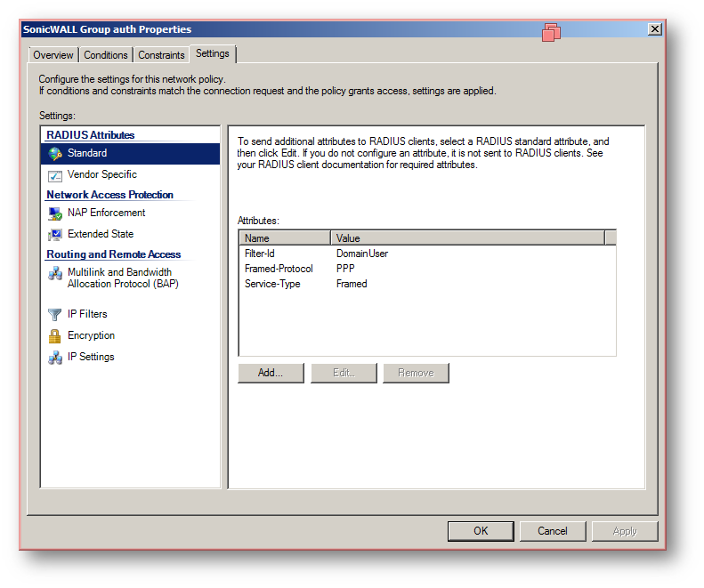Click the Encryption padlock icon
Image resolution: width=704 pixels, height=588 pixels.
pyautogui.click(x=55, y=335)
